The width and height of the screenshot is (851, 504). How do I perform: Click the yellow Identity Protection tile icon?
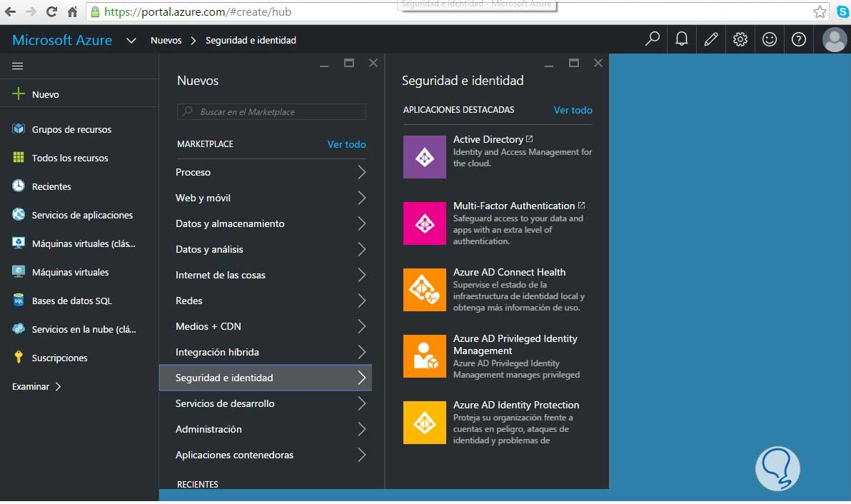point(424,423)
